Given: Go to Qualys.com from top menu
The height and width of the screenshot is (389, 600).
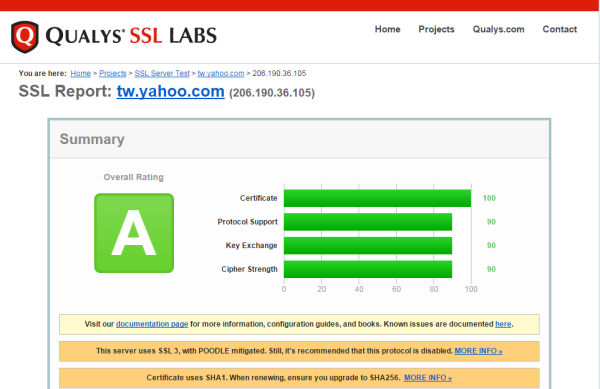Looking at the screenshot, I should pyautogui.click(x=498, y=29).
